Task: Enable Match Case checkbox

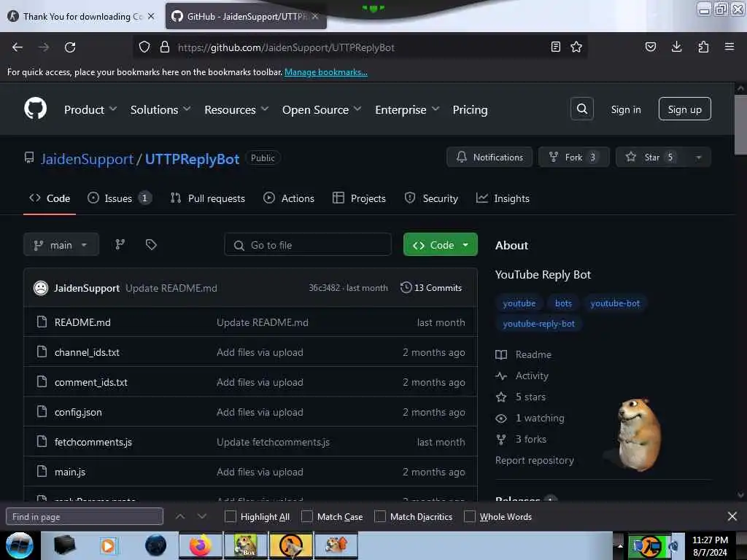Action: coord(307,516)
